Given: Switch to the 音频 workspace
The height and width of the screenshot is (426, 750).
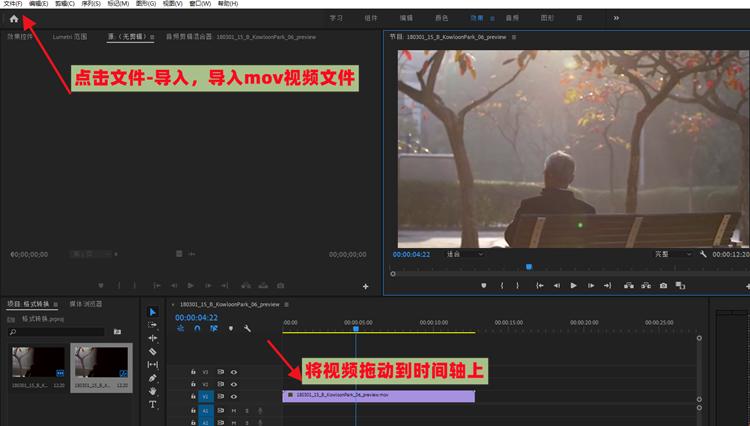Looking at the screenshot, I should 512,18.
